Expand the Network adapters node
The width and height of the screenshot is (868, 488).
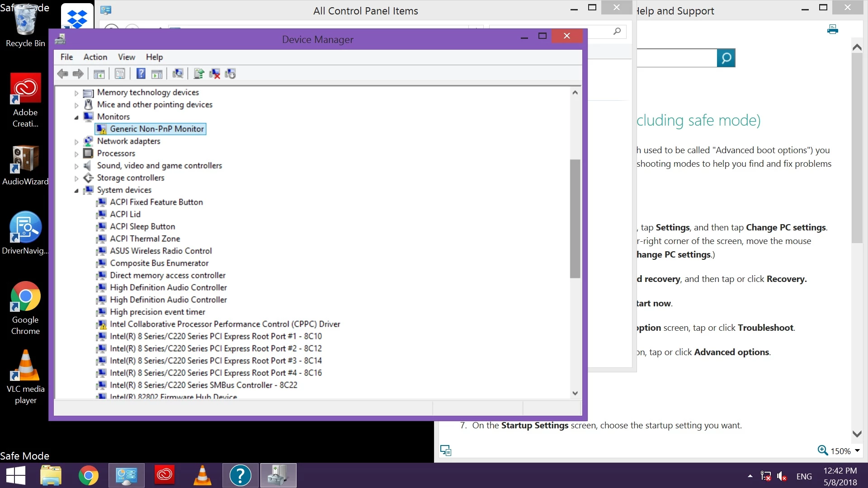tap(76, 141)
